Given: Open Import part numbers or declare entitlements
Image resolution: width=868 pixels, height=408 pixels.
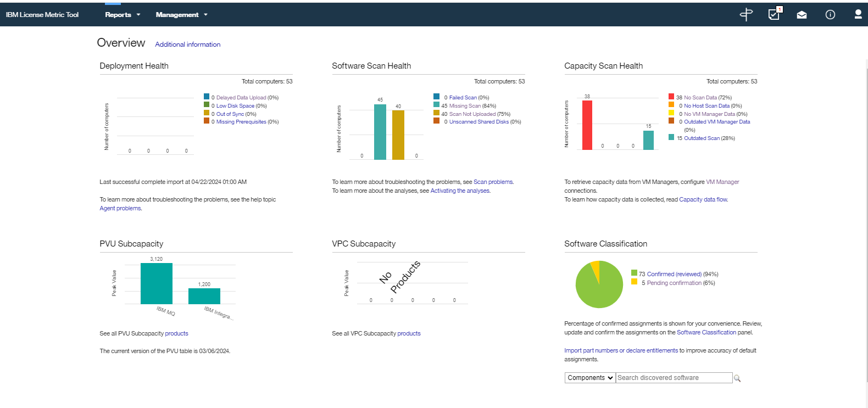Looking at the screenshot, I should pyautogui.click(x=621, y=350).
